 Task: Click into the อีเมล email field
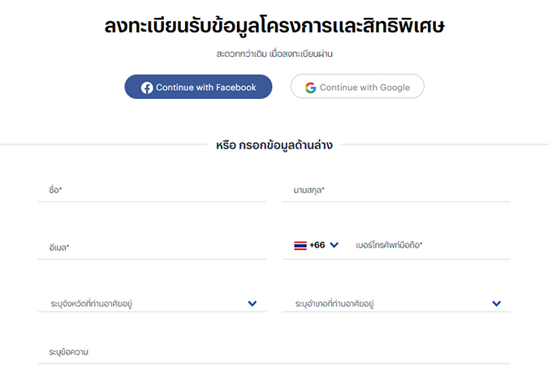tap(152, 247)
